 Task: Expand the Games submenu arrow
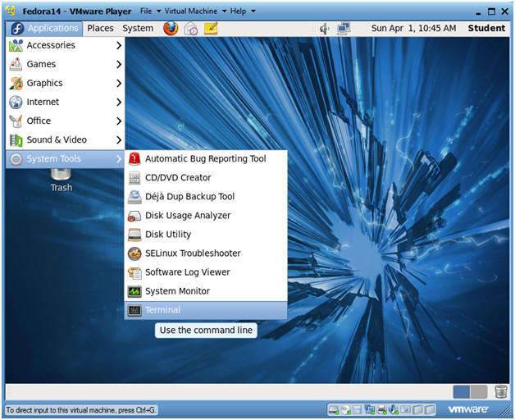coord(119,65)
